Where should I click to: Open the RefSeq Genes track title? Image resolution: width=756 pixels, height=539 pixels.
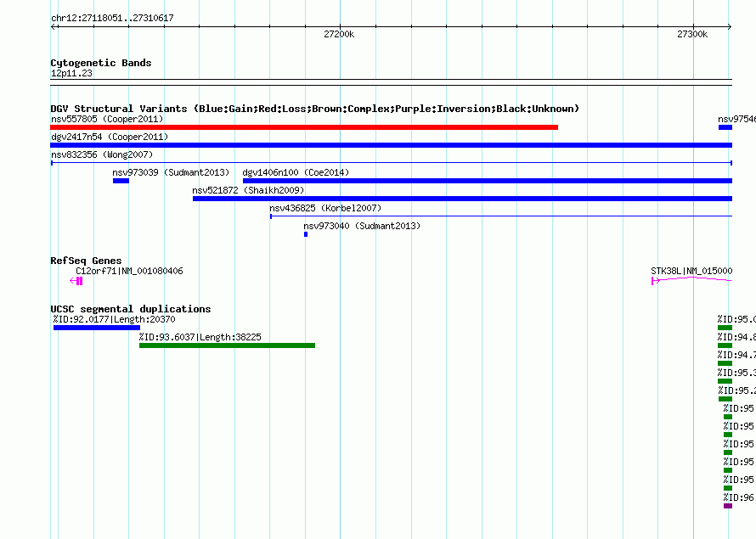[x=87, y=261]
